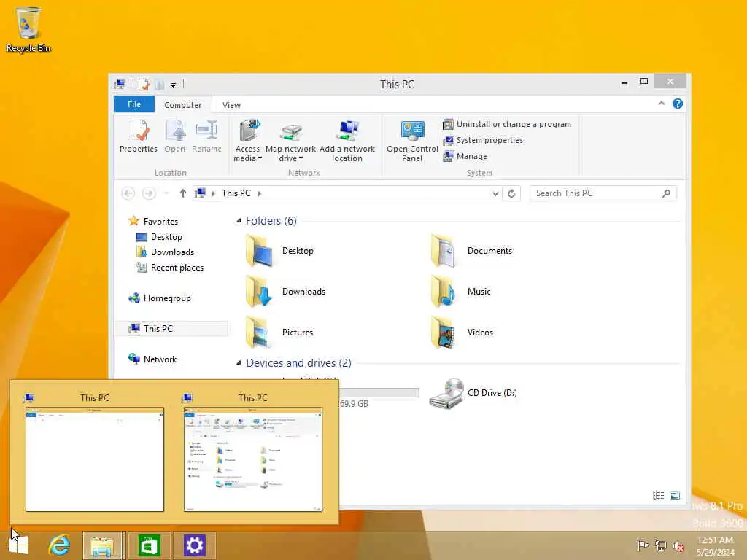Open Properties in the ribbon
747x560 pixels.
138,136
